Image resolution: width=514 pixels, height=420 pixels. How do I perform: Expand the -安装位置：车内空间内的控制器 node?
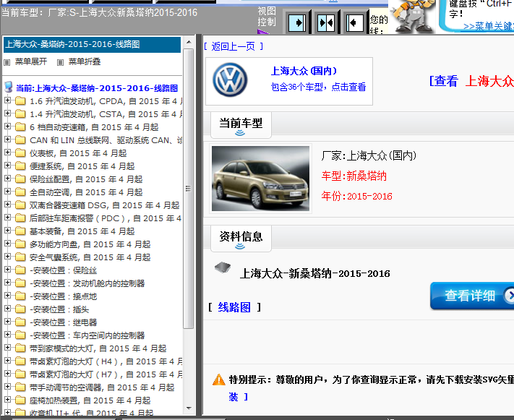tap(7, 335)
